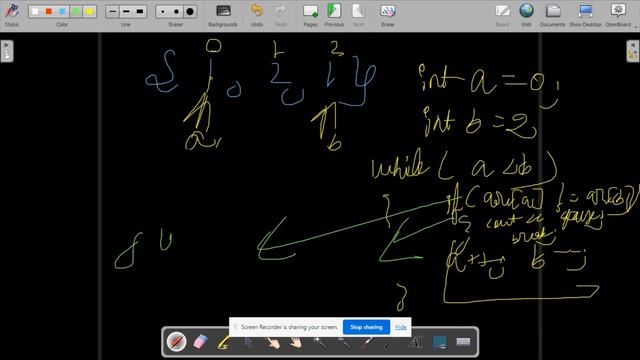Grab the sharing bar drag handle

[x=235, y=327]
